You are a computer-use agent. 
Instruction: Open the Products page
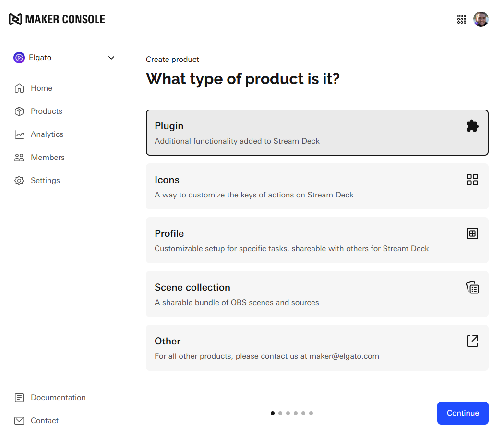tap(46, 111)
